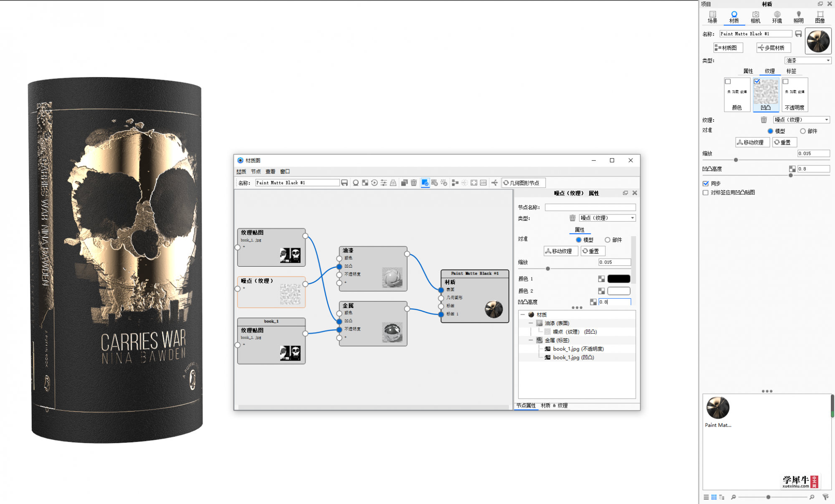The height and width of the screenshot is (504, 835).
Task: Switch to the 照明 tab
Action: (x=799, y=17)
